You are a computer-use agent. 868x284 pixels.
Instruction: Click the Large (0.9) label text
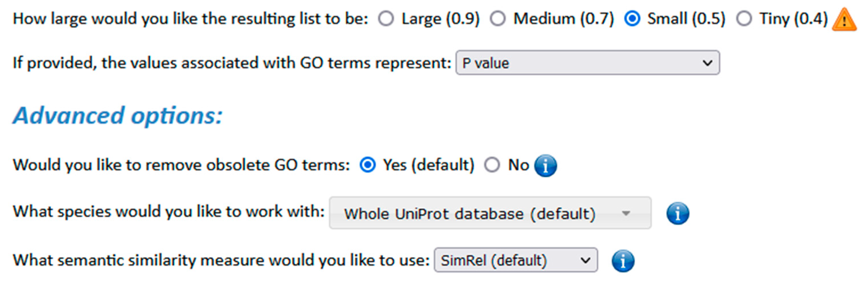coord(440,19)
